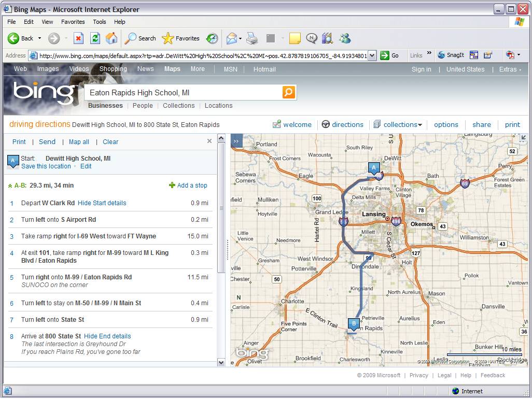Viewport: 532px width, 399px height.
Task: Click Send in the directions panel
Action: click(x=47, y=142)
